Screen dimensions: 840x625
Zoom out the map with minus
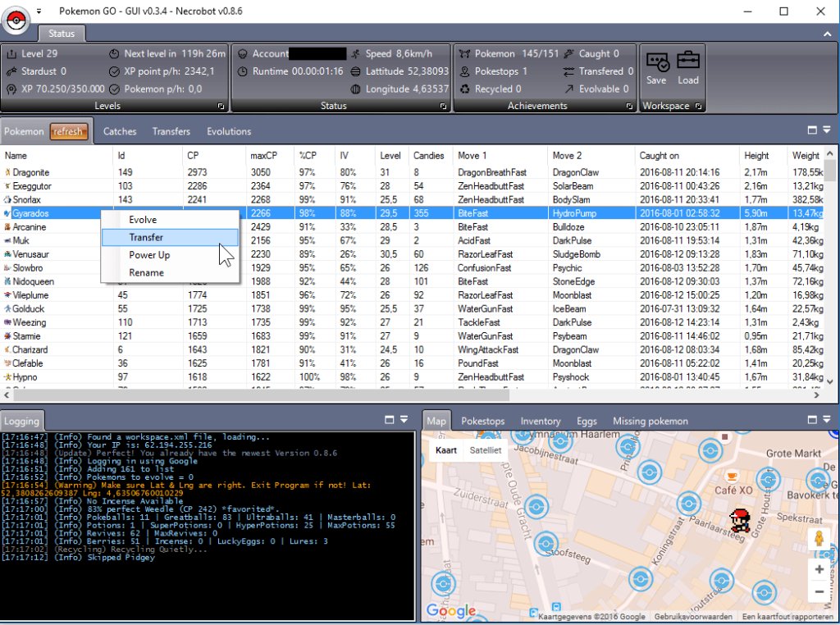819,592
